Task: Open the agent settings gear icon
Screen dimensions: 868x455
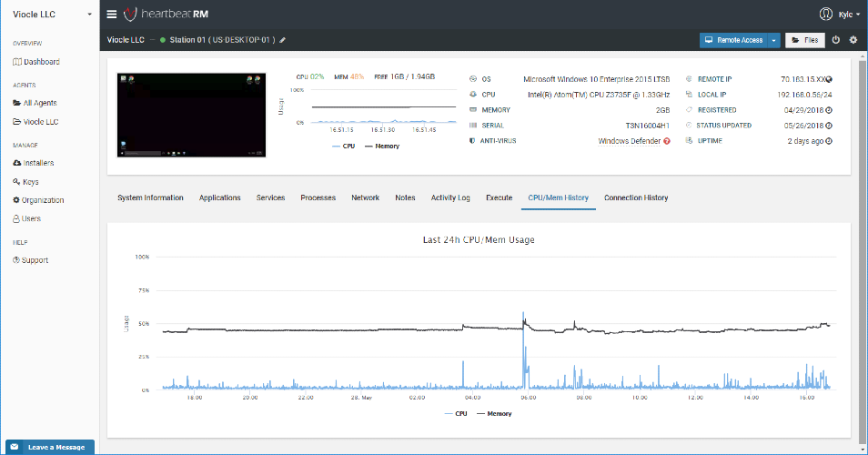Action: [x=853, y=40]
